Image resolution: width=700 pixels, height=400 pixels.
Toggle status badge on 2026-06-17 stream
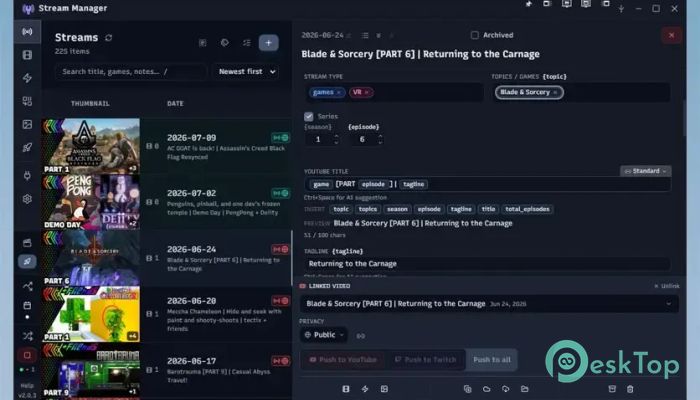[x=280, y=361]
